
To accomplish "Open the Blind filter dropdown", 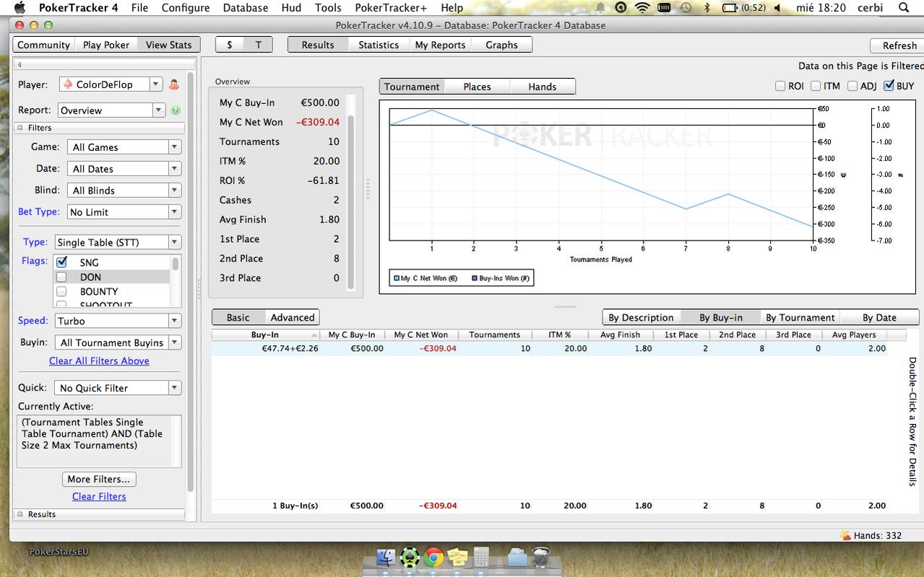I will click(x=124, y=191).
